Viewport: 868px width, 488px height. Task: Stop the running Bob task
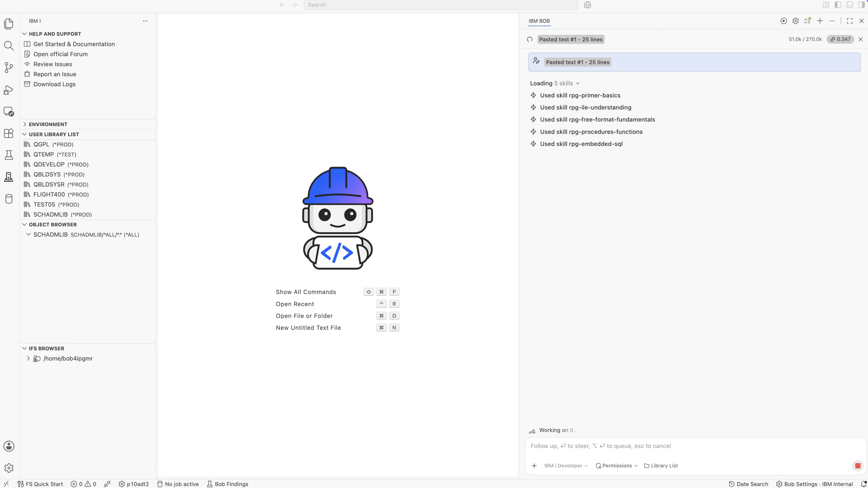tap(858, 466)
